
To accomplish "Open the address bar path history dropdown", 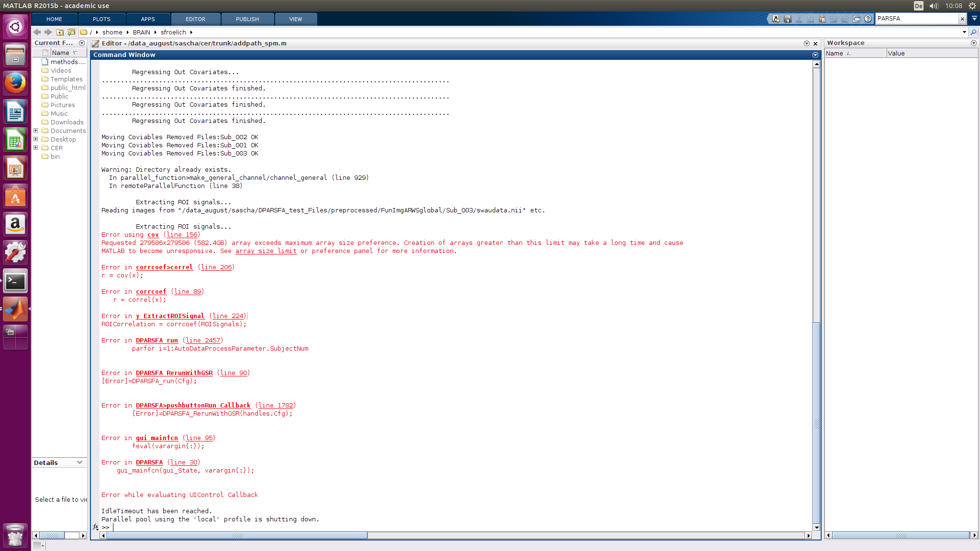I will 964,32.
